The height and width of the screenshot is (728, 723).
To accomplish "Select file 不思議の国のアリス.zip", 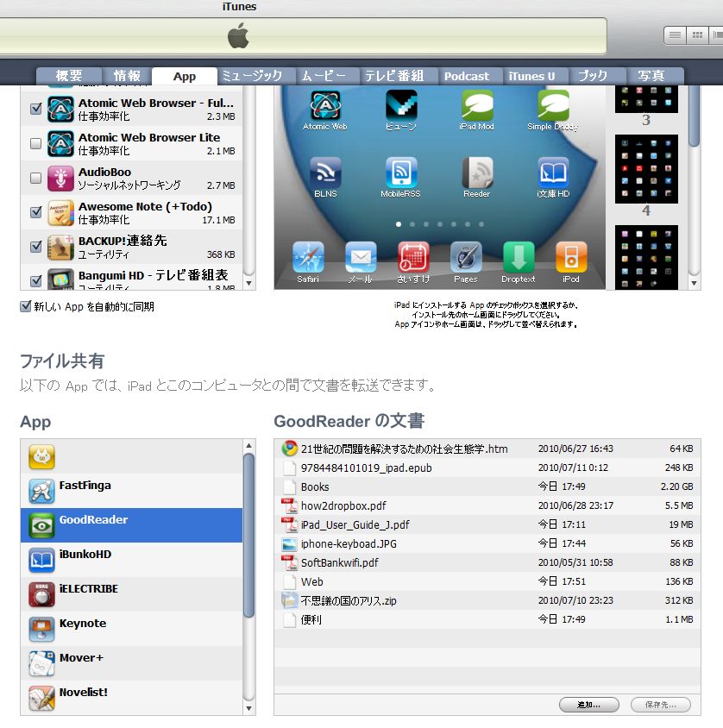I will tap(487, 601).
